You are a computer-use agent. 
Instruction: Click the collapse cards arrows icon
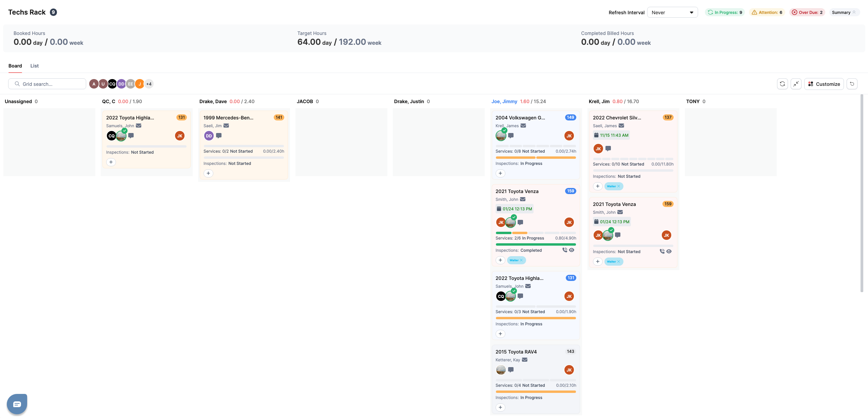point(796,84)
